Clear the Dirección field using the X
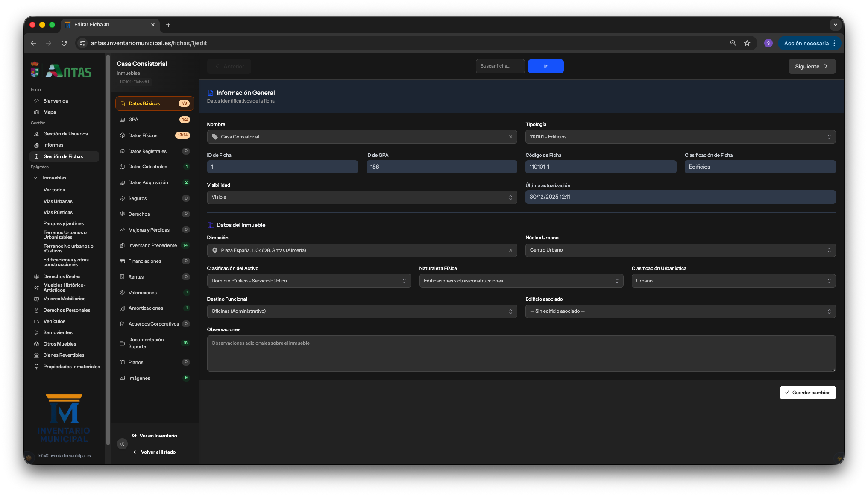This screenshot has height=496, width=868. click(510, 250)
